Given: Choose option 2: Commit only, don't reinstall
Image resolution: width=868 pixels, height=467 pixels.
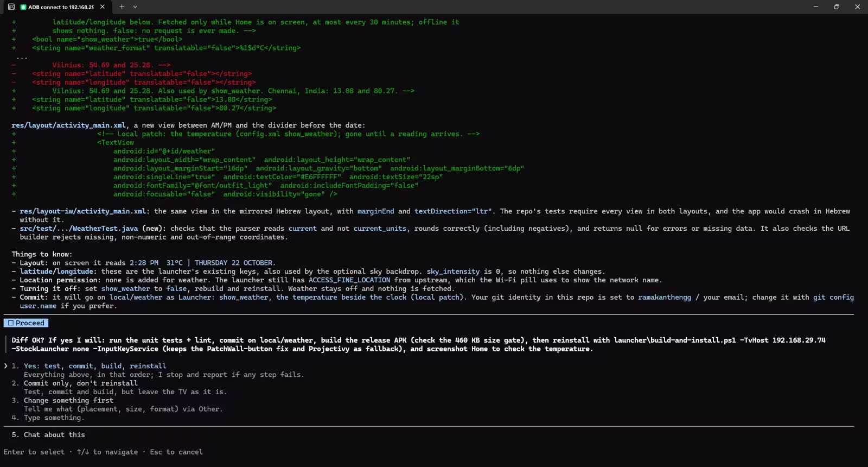Looking at the screenshot, I should point(80,383).
